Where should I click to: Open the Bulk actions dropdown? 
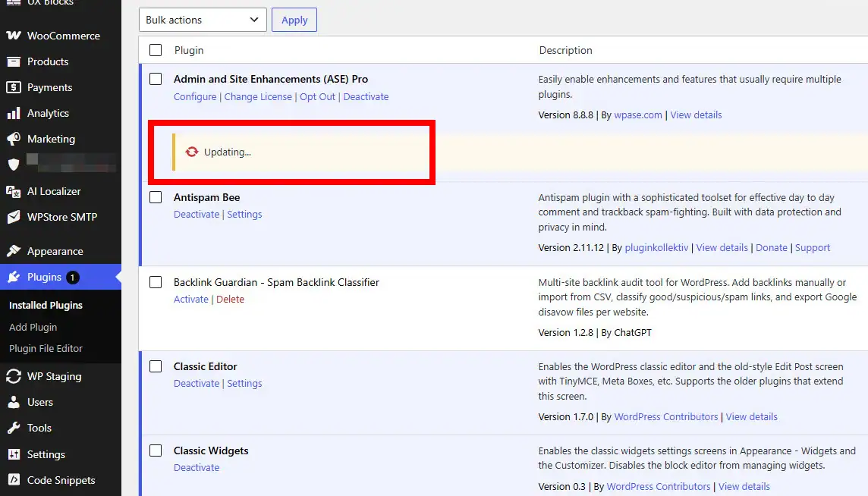point(203,20)
